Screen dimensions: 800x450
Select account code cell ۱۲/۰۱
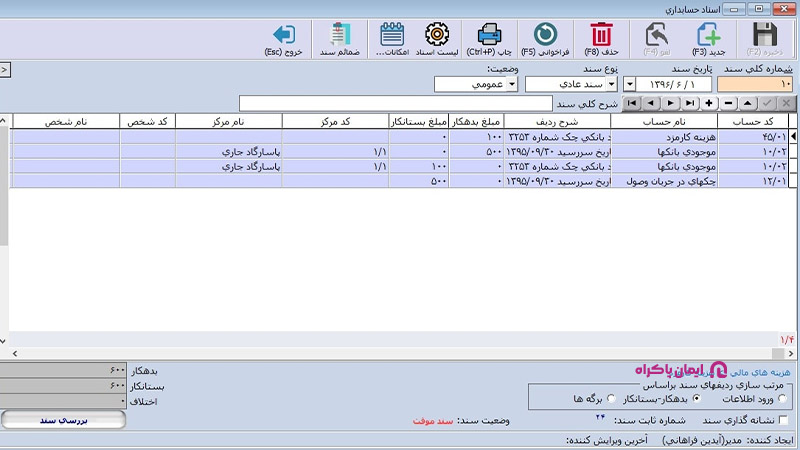coord(753,181)
